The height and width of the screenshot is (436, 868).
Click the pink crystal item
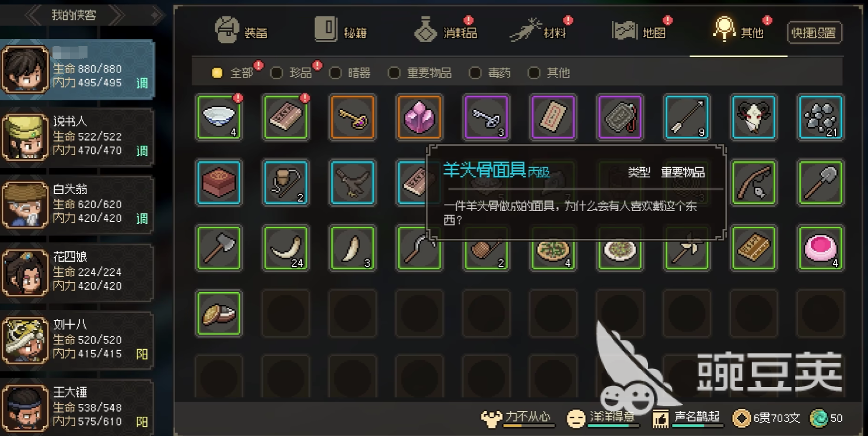[x=419, y=117]
